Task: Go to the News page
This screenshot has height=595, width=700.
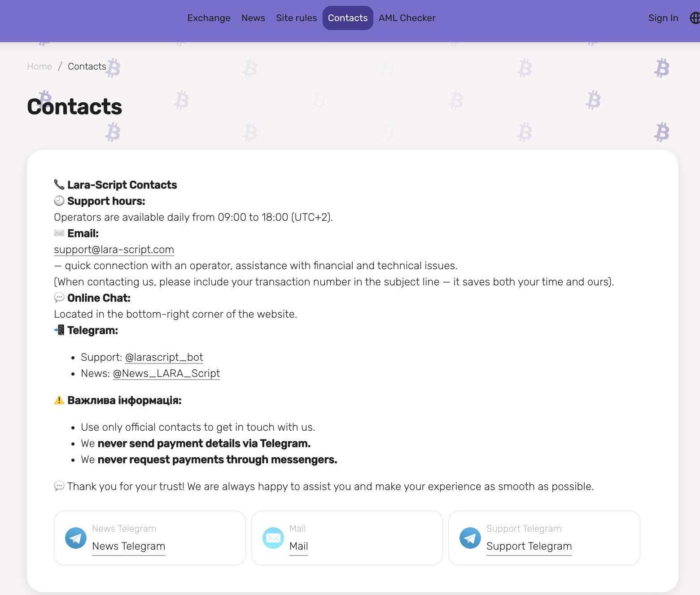Action: click(x=253, y=18)
